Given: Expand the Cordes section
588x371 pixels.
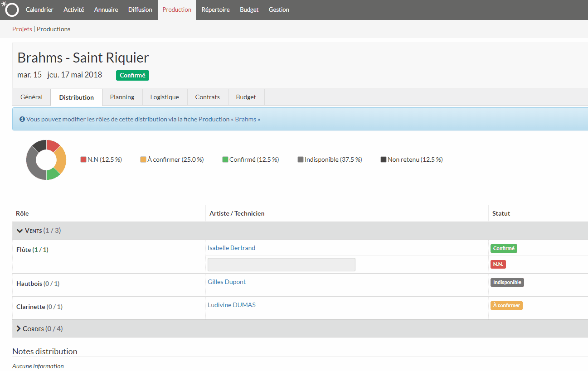Looking at the screenshot, I should (x=19, y=329).
